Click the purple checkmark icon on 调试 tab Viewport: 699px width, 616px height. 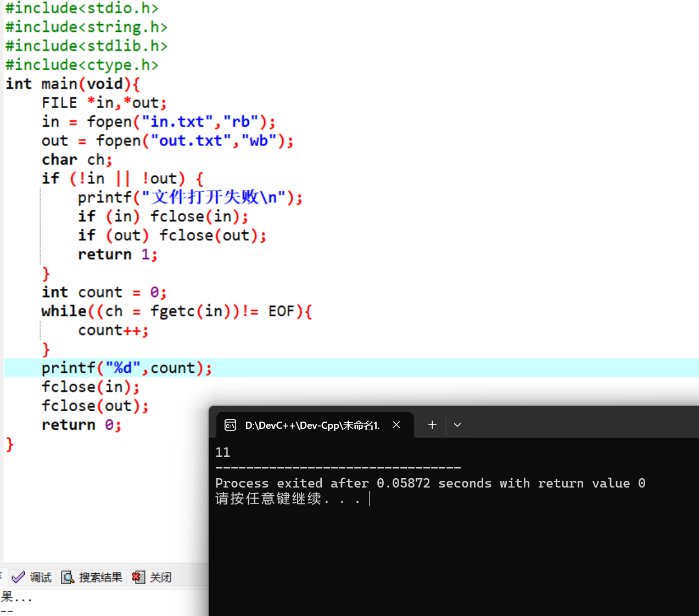[x=18, y=577]
